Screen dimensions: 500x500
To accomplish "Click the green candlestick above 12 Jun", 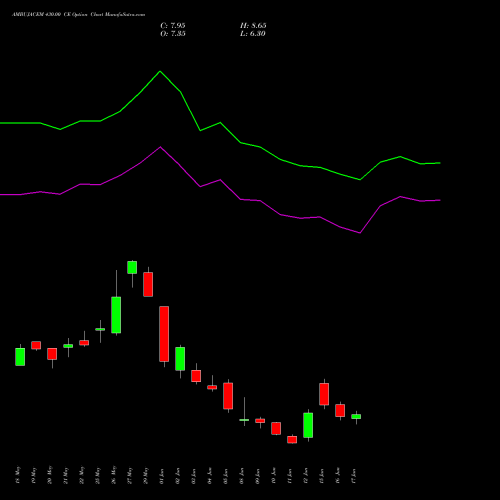I will point(308,425).
